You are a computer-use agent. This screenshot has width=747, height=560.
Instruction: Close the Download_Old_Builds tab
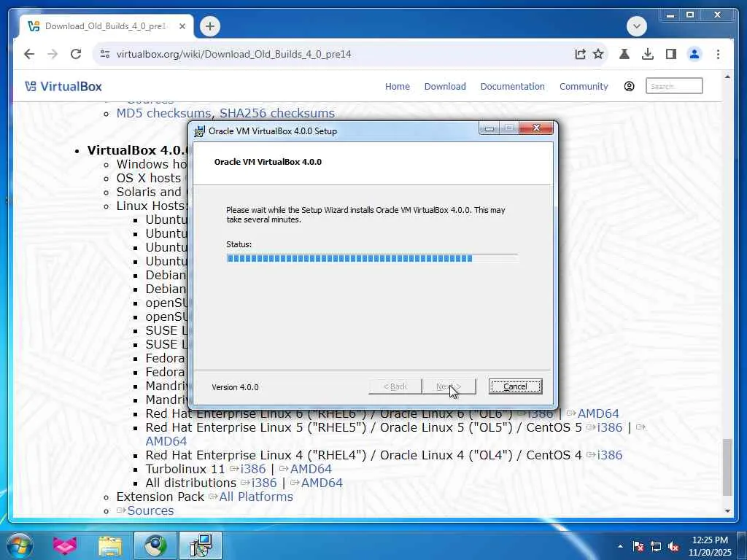(x=182, y=27)
